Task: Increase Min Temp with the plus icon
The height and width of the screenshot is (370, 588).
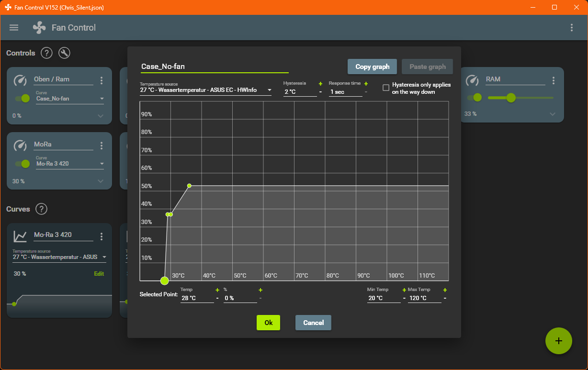Action: [404, 290]
